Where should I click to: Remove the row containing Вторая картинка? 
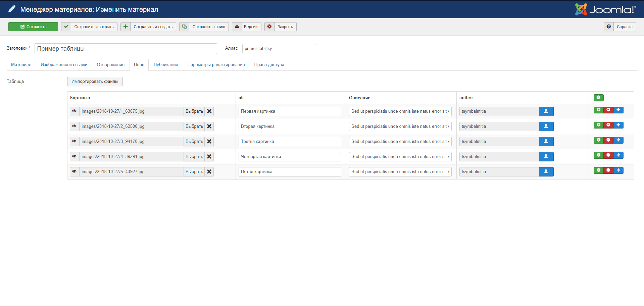608,125
